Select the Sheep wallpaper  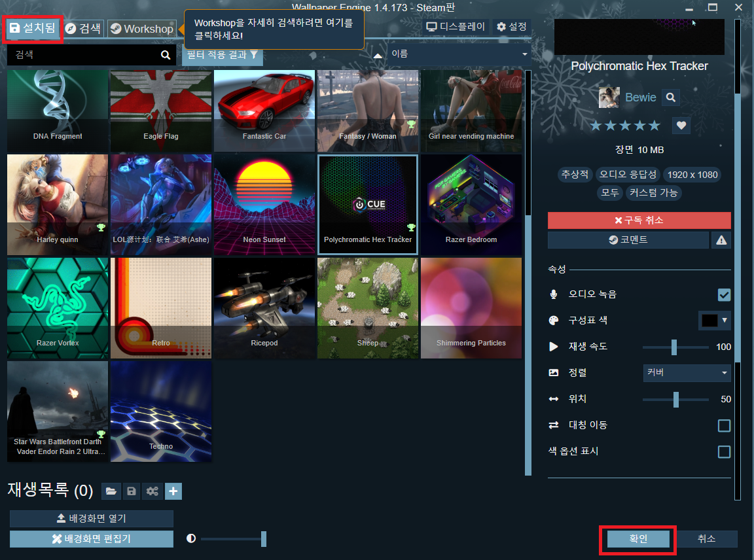coord(368,308)
